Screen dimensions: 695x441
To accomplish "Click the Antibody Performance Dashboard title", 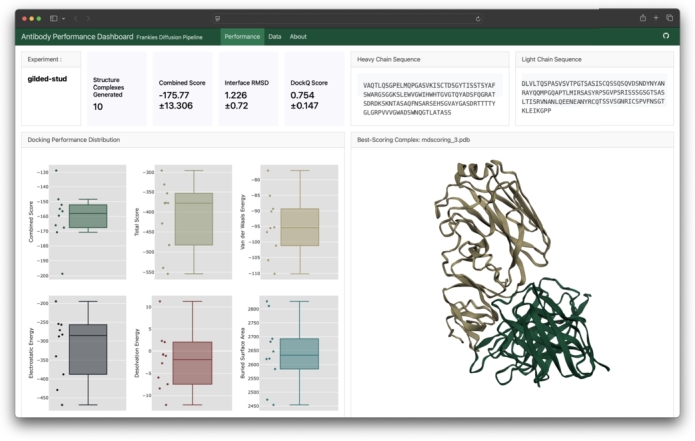I will coord(76,36).
